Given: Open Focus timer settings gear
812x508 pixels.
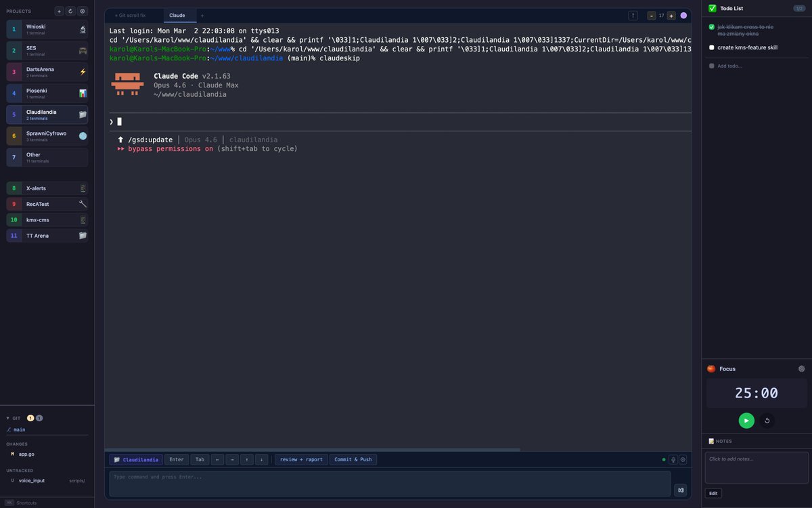Looking at the screenshot, I should (x=802, y=368).
